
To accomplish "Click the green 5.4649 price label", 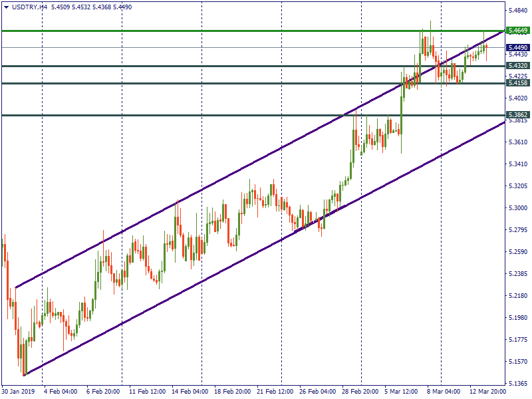I will pos(517,31).
